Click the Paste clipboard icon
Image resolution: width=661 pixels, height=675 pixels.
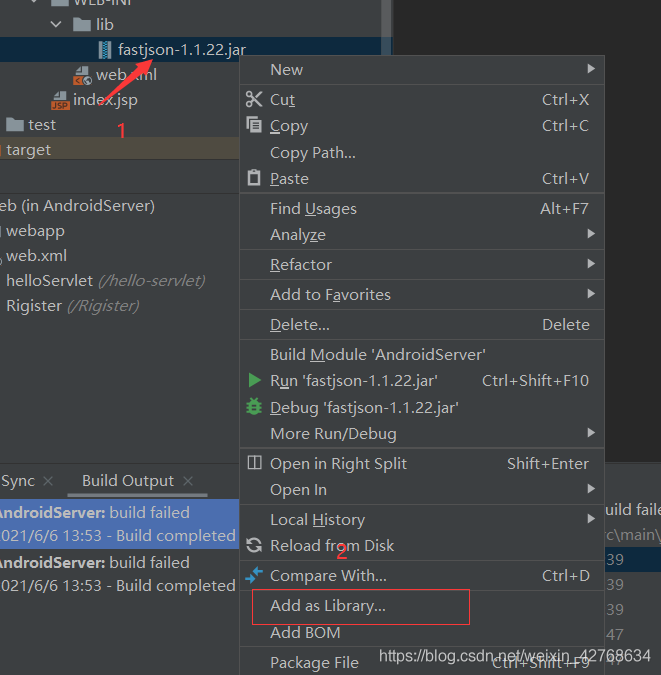coord(254,178)
